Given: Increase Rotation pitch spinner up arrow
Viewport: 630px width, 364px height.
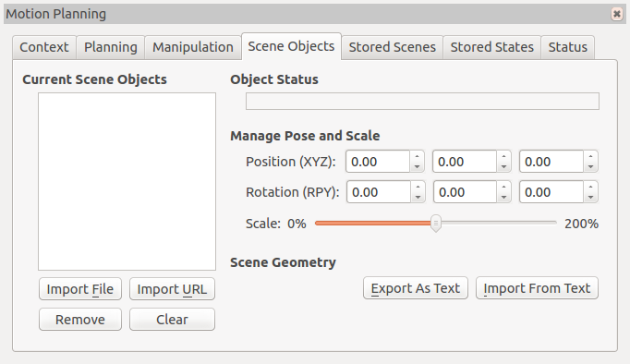Looking at the screenshot, I should 503,187.
